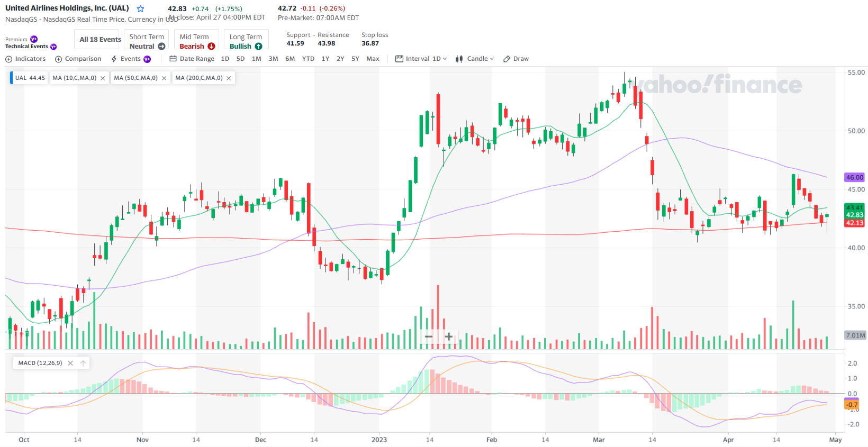Click the 2023 label on time axis

click(379, 440)
